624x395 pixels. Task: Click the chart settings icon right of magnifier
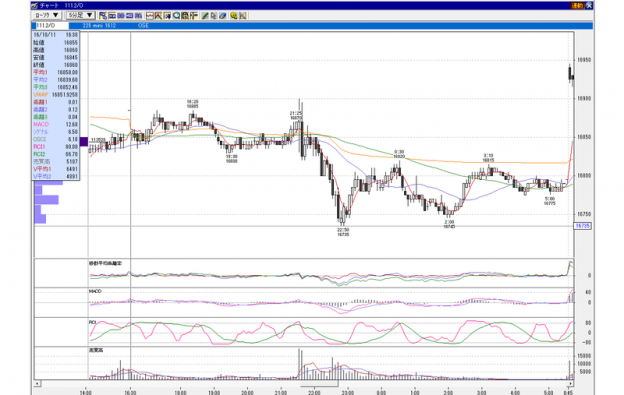[185, 16]
